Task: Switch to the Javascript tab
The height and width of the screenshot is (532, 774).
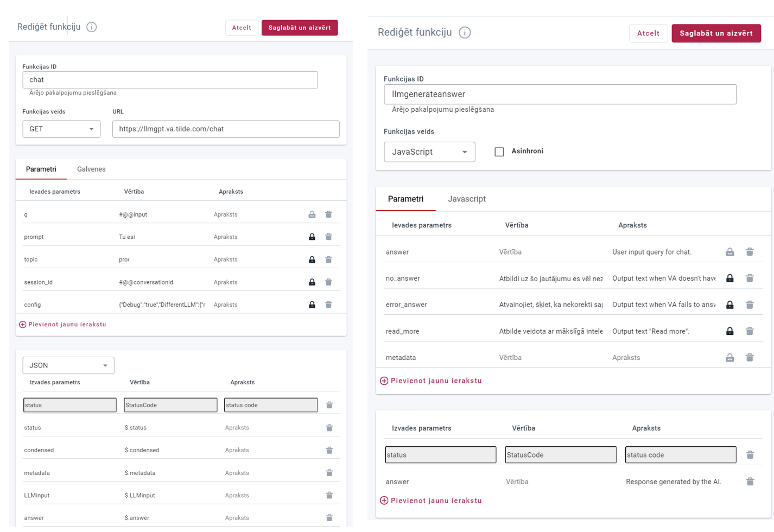Action: coord(466,199)
